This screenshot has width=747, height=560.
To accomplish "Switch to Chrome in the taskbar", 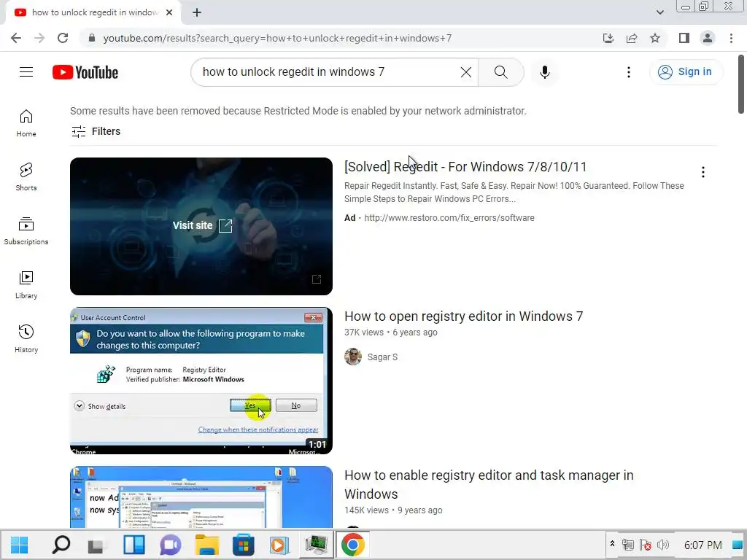I will coord(352,545).
